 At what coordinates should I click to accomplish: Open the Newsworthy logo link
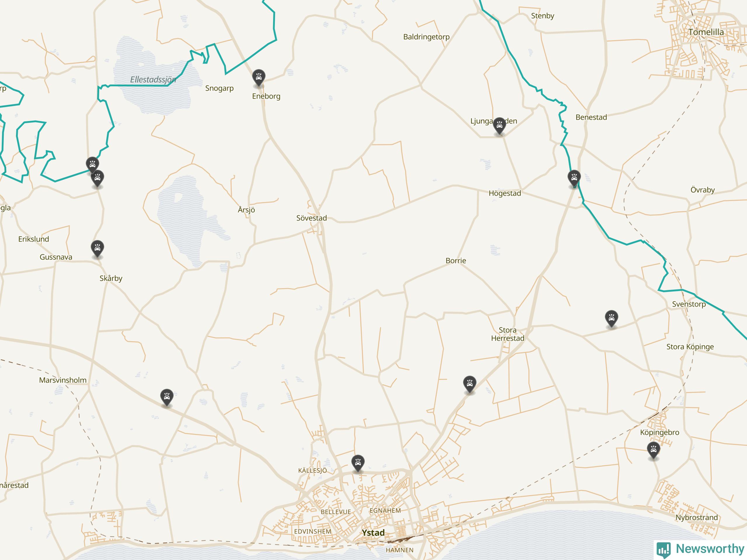click(700, 549)
